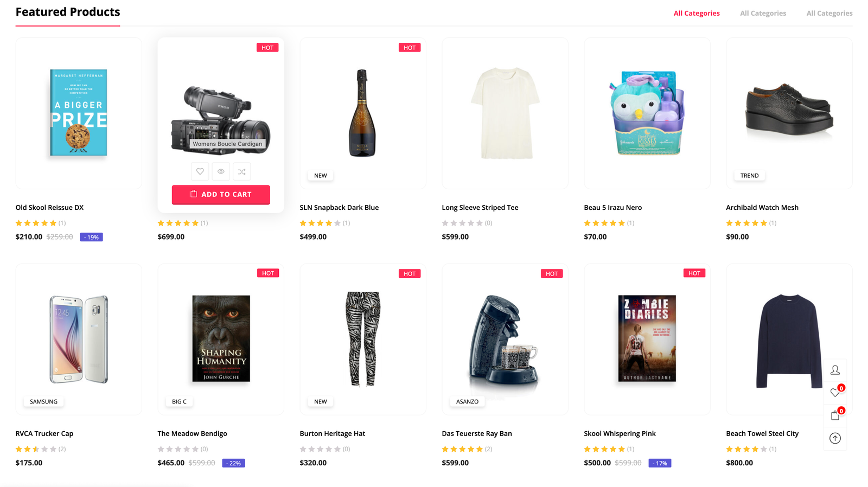Click the wishlist heart icon on camera product

click(200, 171)
